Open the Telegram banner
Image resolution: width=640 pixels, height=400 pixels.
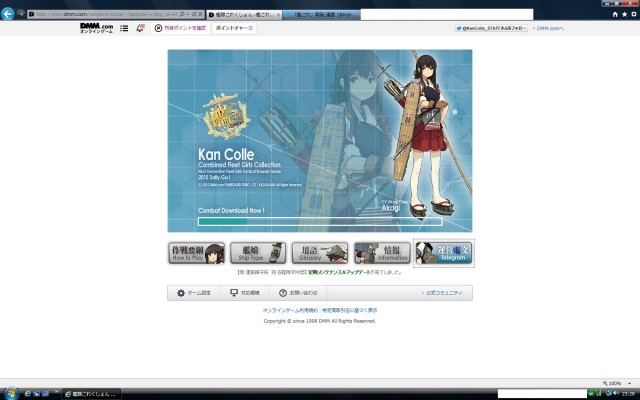[x=444, y=253]
